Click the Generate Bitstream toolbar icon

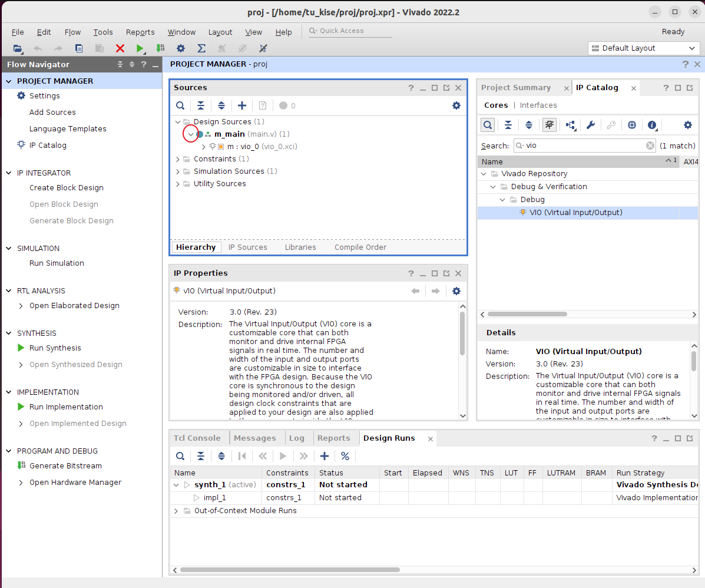coord(160,48)
